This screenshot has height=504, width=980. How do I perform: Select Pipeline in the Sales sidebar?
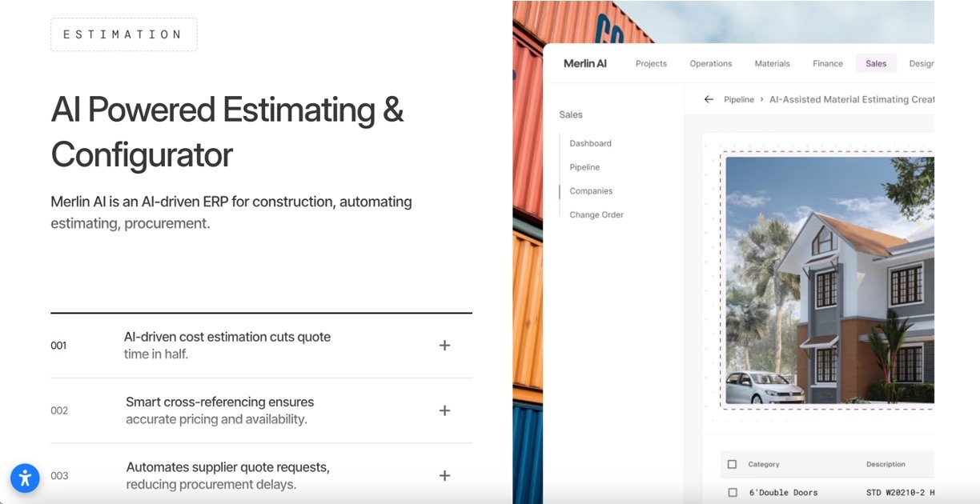click(584, 167)
